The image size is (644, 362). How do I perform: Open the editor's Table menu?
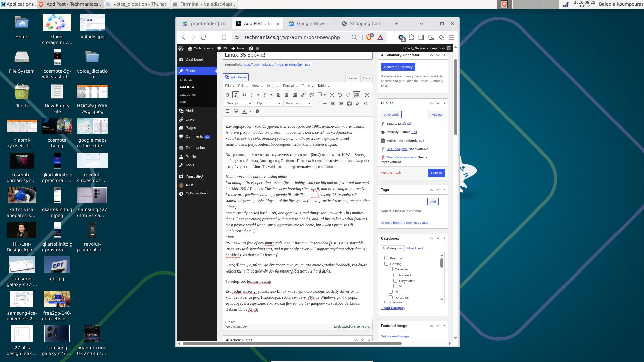tap(323, 86)
